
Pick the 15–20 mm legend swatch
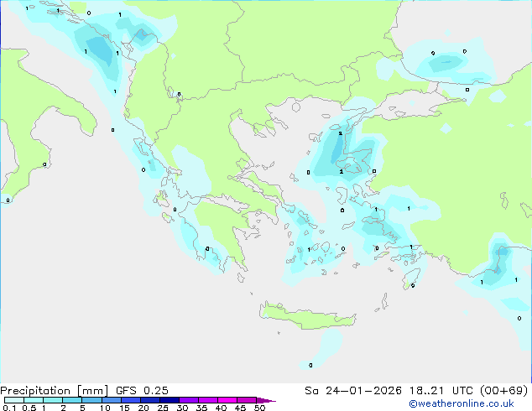[x=131, y=400]
